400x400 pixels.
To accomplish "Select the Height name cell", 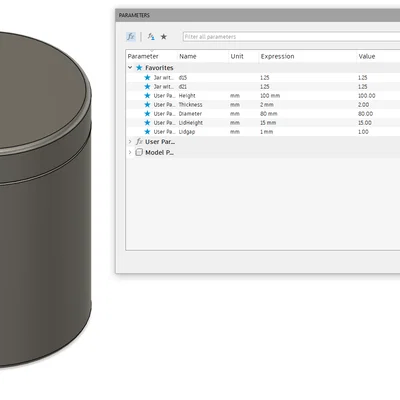I will (x=187, y=96).
